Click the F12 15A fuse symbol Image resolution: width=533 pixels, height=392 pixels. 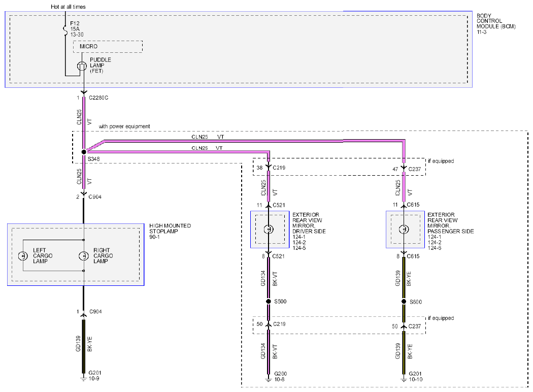[65, 29]
